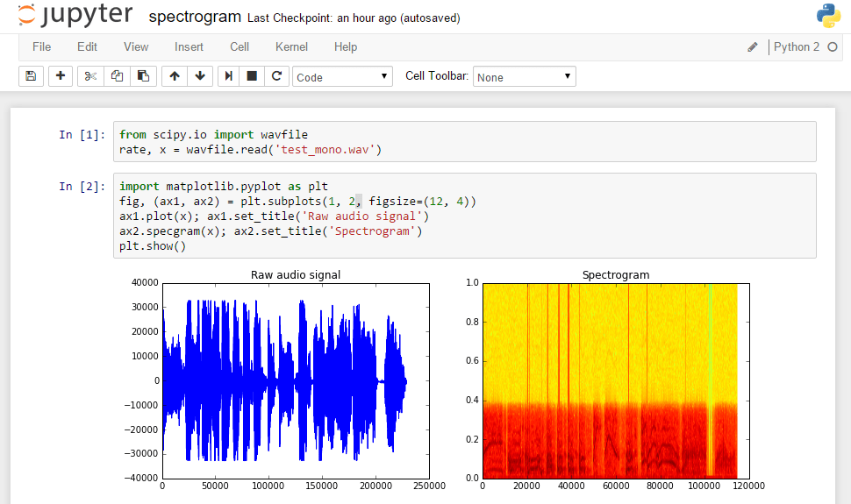Cut selected cell using scissors icon

(x=90, y=76)
